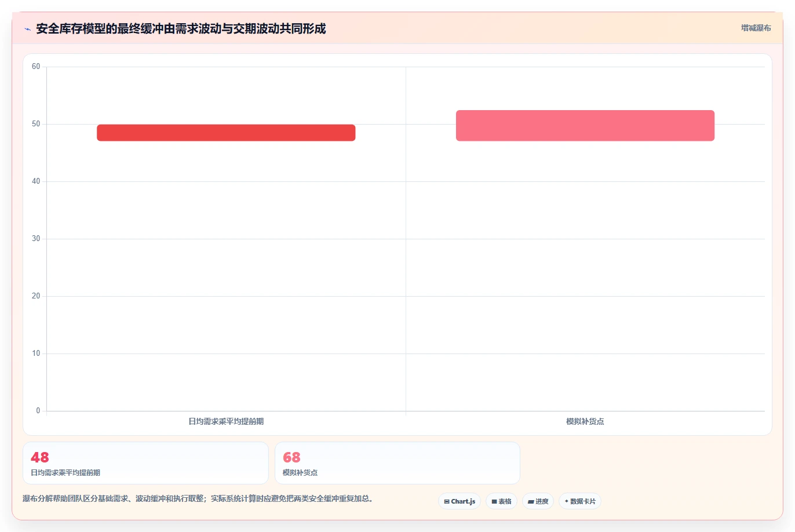Click the lightning icon beside the title
The image size is (795, 532).
tap(27, 29)
